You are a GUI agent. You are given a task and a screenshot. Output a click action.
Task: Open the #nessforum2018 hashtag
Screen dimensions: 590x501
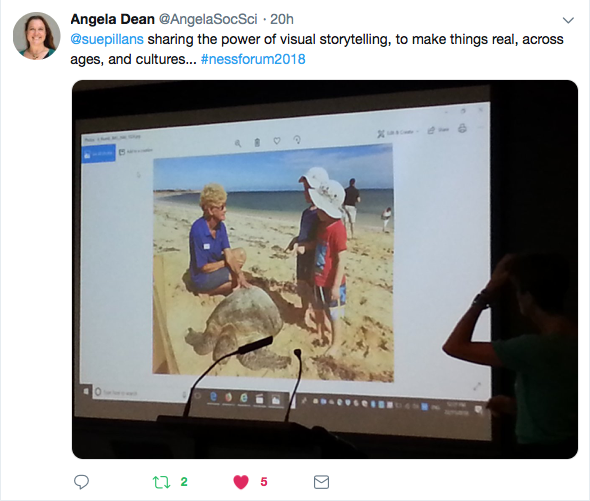click(253, 59)
